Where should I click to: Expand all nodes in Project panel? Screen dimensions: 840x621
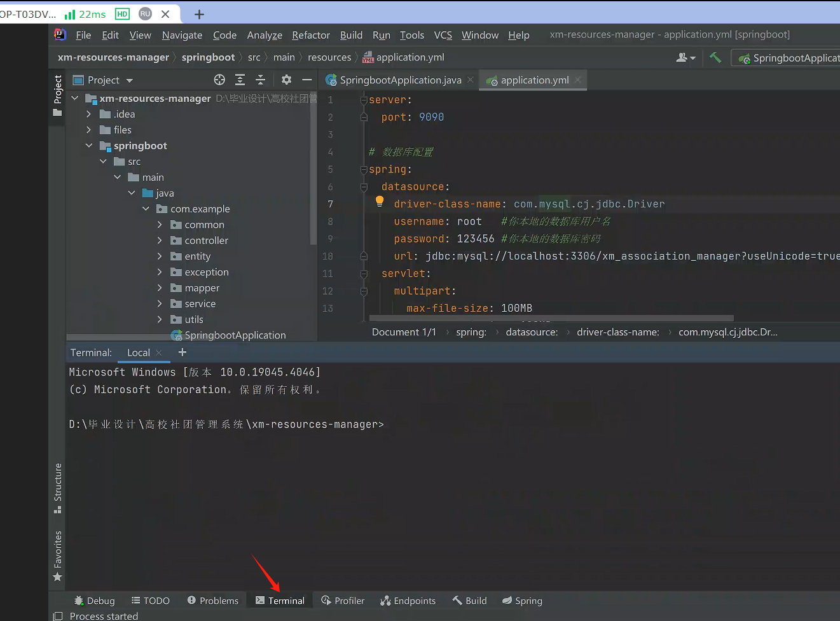pyautogui.click(x=240, y=80)
